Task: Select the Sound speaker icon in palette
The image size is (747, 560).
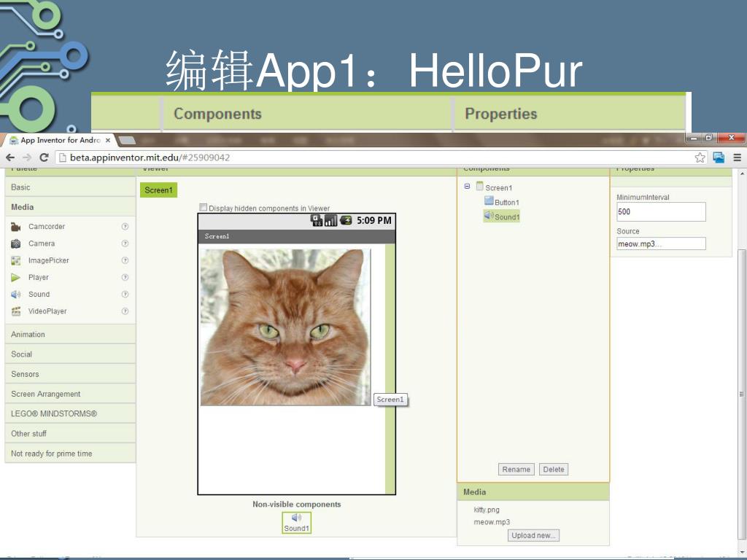Action: (16, 295)
